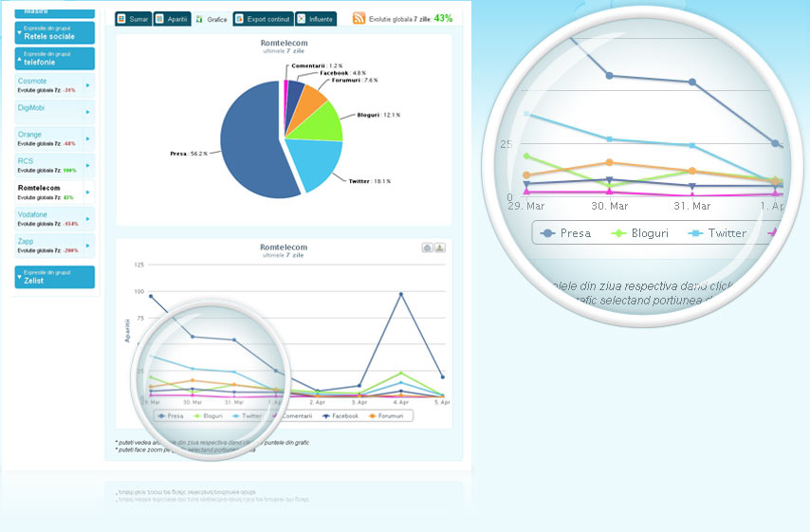Click the arrow beside RCS
This screenshot has width=810, height=532.
(88, 165)
